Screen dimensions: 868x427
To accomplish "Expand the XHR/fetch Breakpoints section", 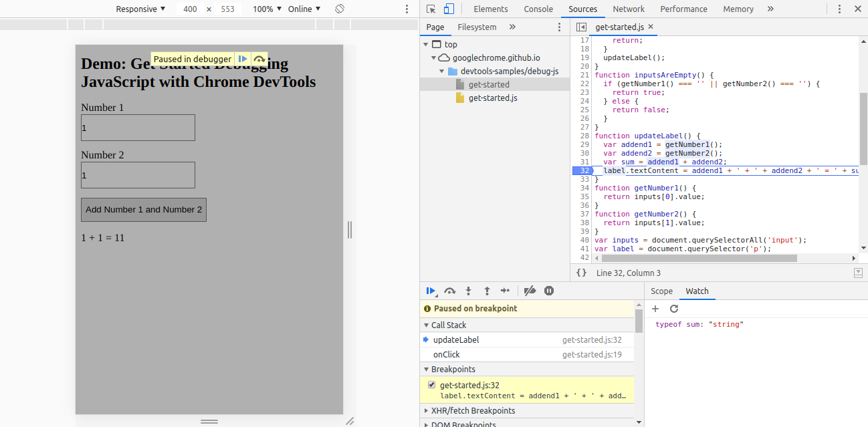I will [426, 410].
